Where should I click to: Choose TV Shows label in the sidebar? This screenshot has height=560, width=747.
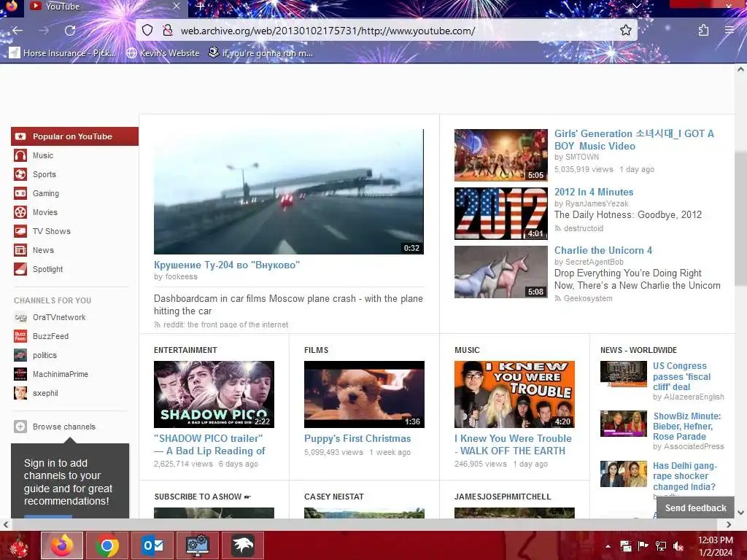[x=52, y=231]
